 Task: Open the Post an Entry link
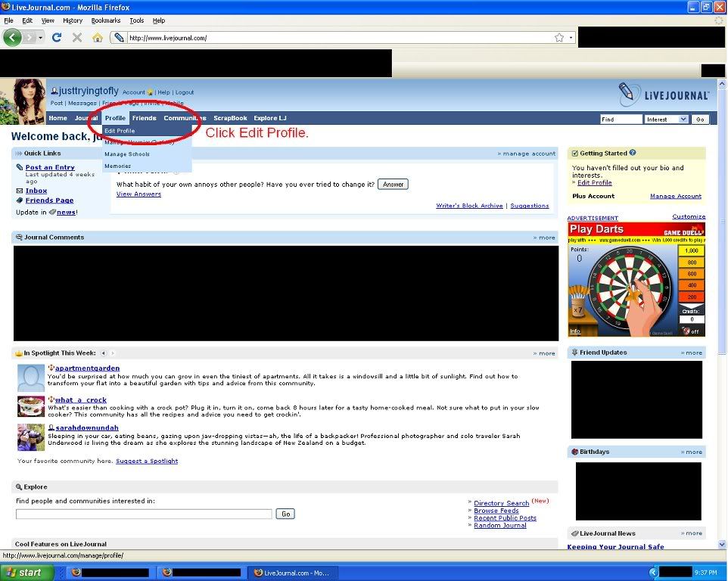(50, 167)
